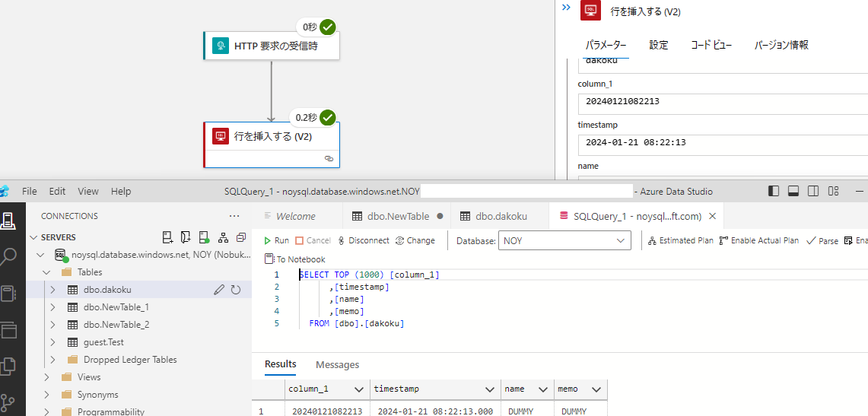The image size is (868, 416).
Task: Collapse the noysql.database.windows.net server node
Action: coord(40,255)
